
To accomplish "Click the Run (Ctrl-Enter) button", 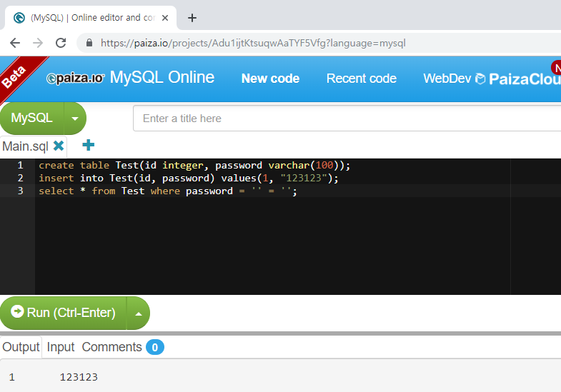I will (64, 313).
